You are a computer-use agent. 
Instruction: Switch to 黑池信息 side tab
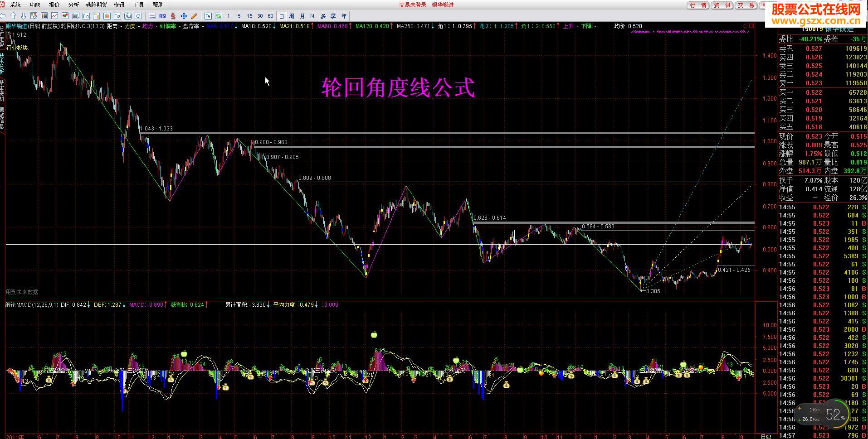click(x=2, y=117)
